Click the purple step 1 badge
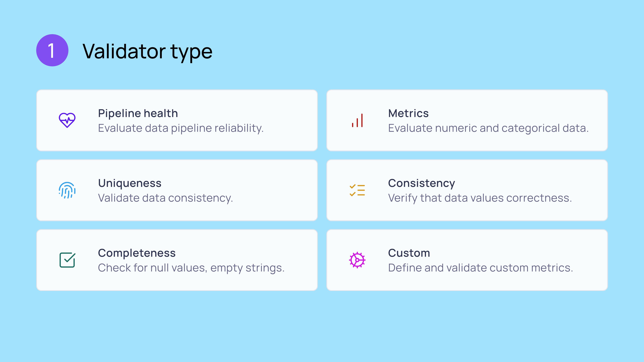Screen dimensions: 644x362 click(x=52, y=50)
